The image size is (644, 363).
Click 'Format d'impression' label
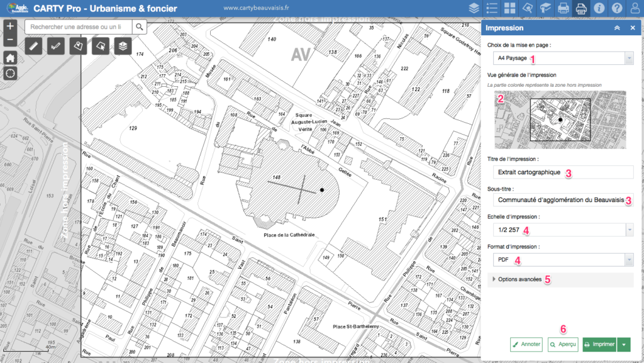(513, 247)
